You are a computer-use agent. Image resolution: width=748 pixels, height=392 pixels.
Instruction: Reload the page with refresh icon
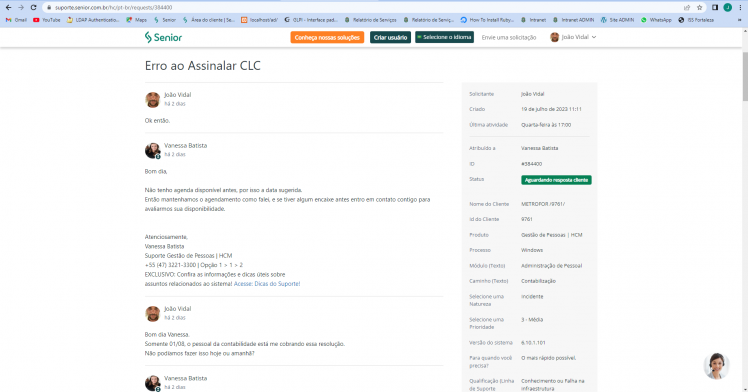pos(33,8)
